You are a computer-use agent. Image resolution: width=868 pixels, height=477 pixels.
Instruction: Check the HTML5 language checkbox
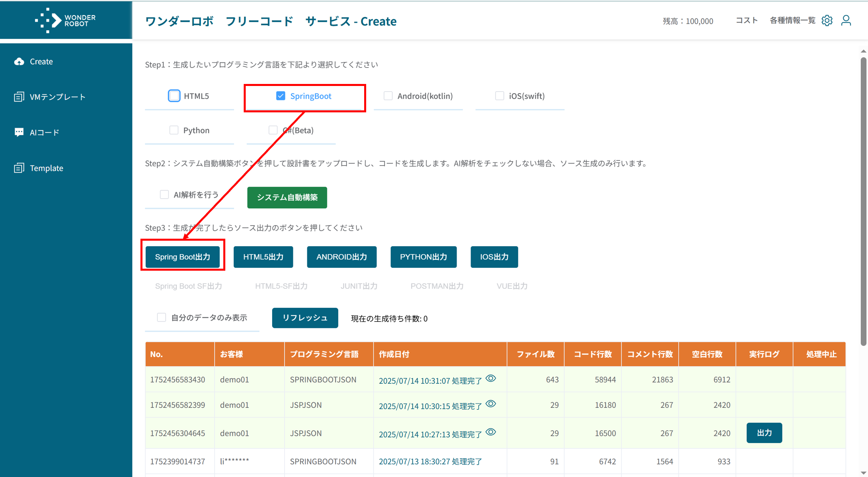click(174, 96)
